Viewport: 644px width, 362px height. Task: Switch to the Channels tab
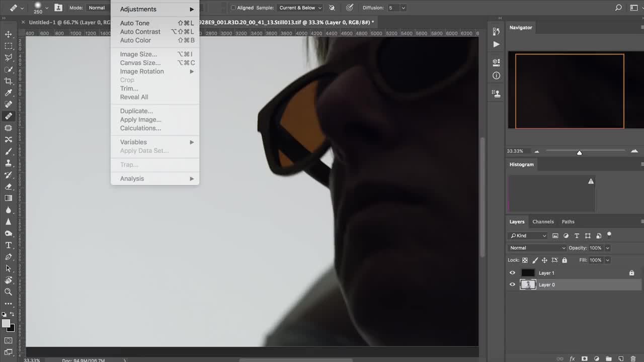pos(543,222)
